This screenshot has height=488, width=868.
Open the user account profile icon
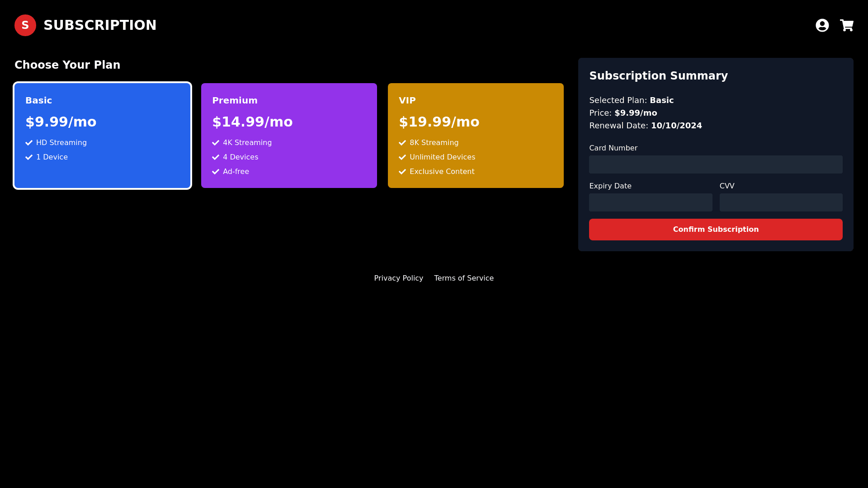(822, 25)
